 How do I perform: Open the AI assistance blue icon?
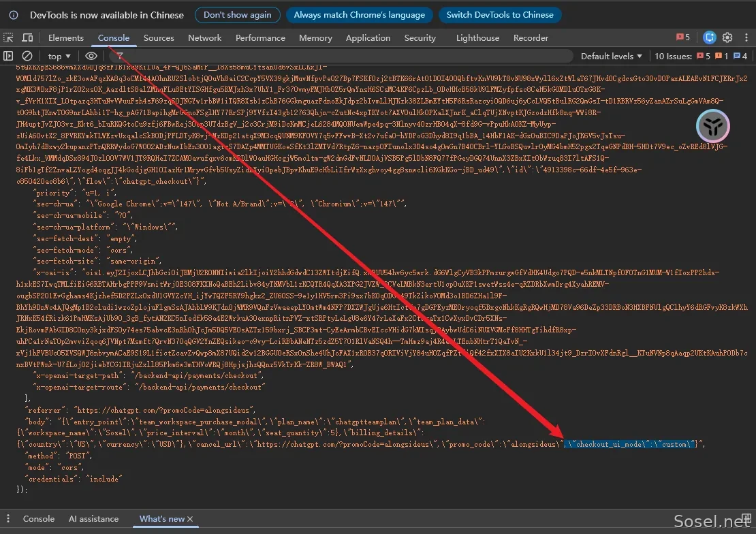(709, 37)
